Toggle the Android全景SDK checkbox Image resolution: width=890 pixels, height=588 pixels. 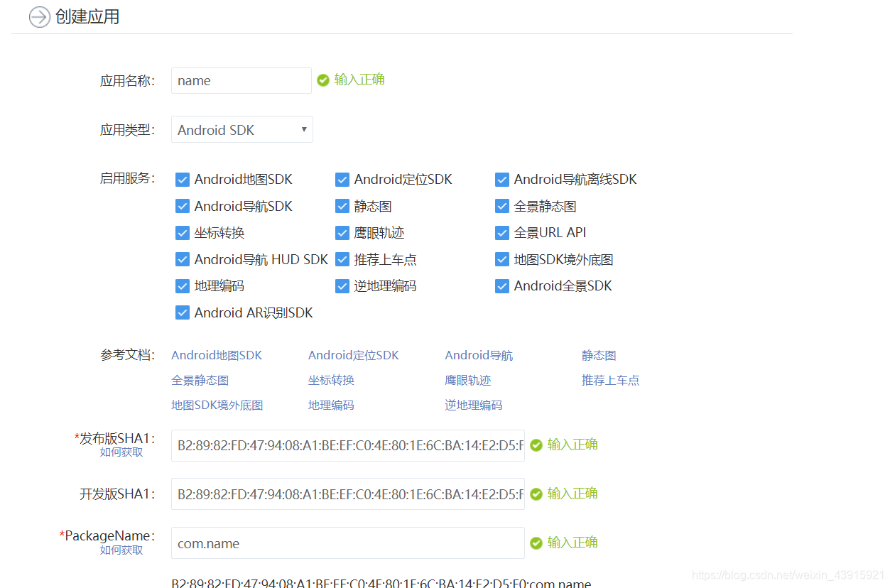[502, 286]
